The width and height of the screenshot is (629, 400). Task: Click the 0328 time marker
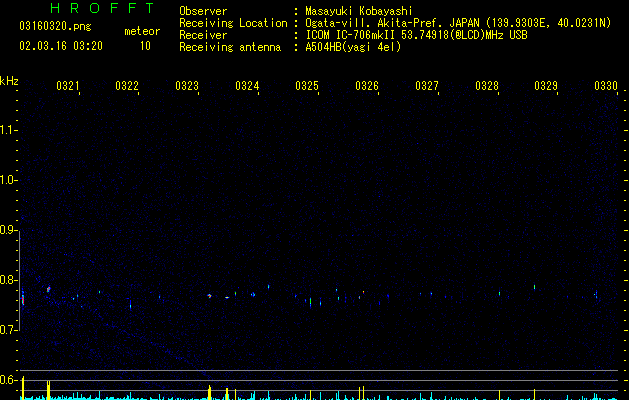coord(487,85)
